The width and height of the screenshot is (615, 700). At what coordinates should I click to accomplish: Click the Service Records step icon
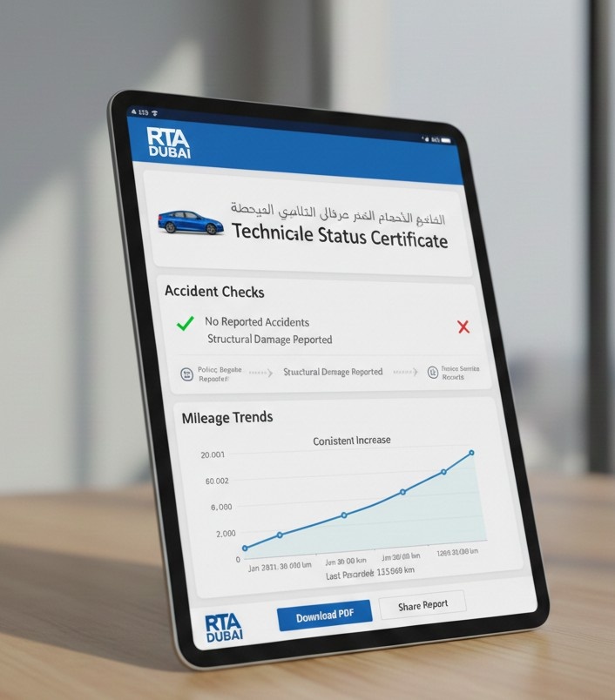pyautogui.click(x=432, y=373)
